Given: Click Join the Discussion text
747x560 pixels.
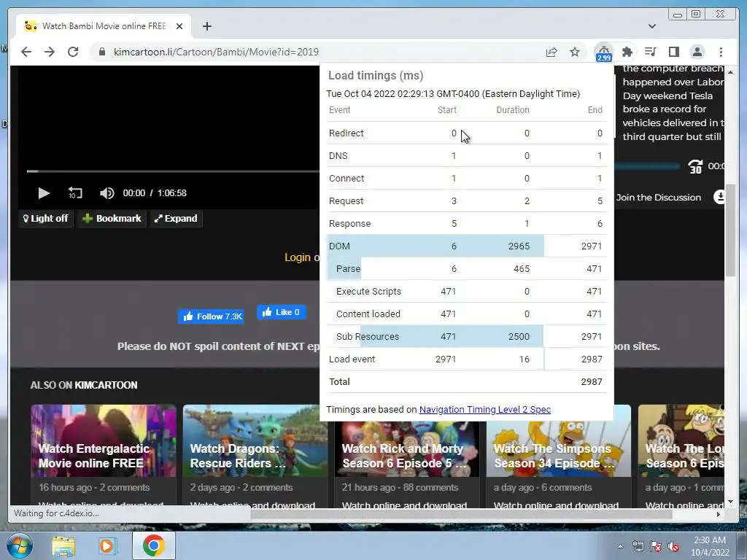Looking at the screenshot, I should [x=659, y=198].
